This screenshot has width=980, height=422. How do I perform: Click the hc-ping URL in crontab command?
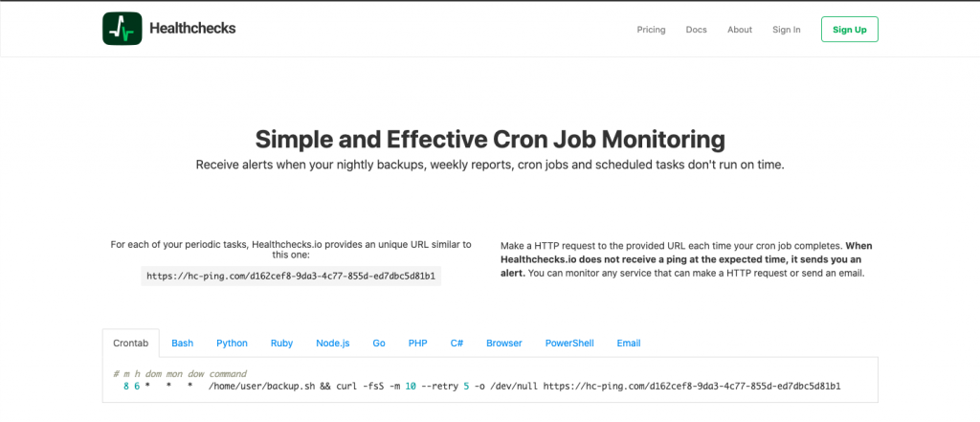point(692,387)
